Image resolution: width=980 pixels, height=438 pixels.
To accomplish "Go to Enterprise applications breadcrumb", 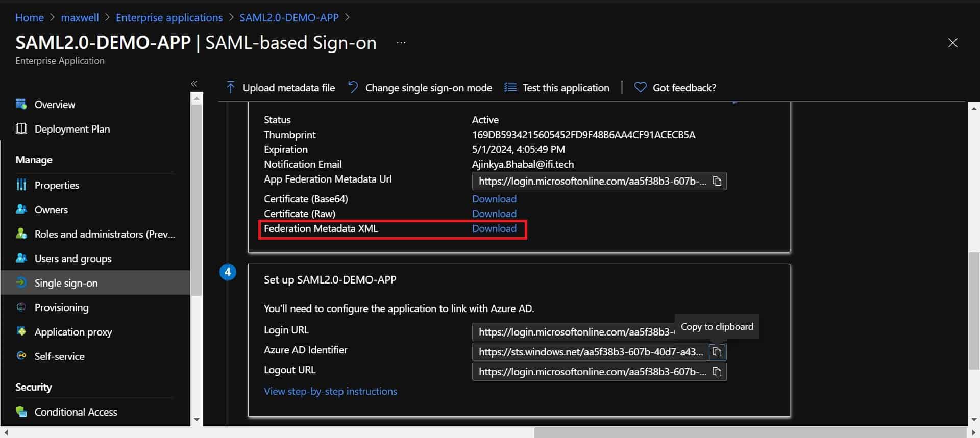I will pos(169,17).
